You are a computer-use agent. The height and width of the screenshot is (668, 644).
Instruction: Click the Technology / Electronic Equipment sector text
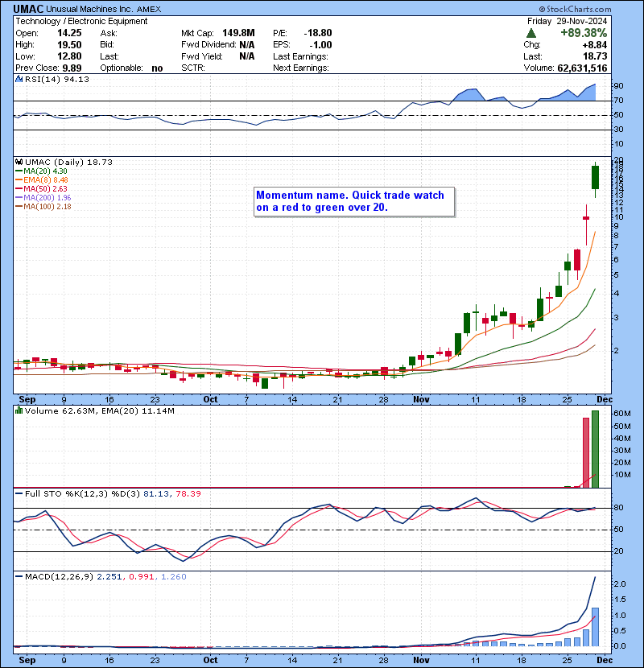point(81,21)
